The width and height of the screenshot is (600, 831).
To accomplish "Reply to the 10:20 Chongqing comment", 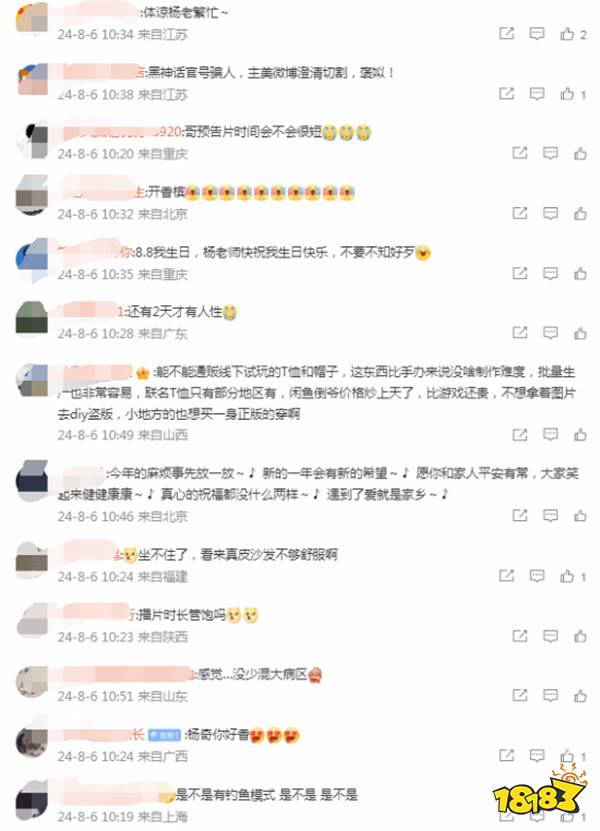I will (550, 153).
